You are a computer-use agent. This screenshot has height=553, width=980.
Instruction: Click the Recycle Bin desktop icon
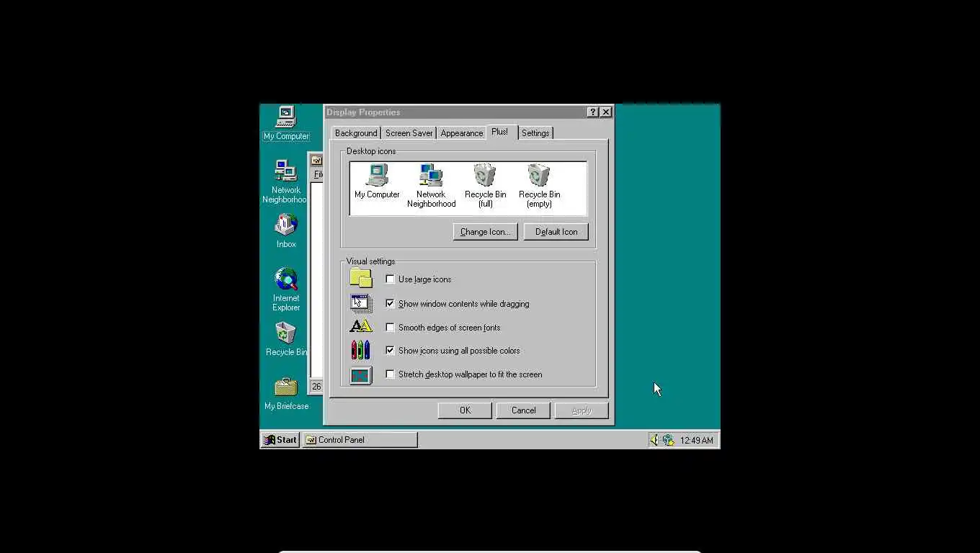coord(286,339)
